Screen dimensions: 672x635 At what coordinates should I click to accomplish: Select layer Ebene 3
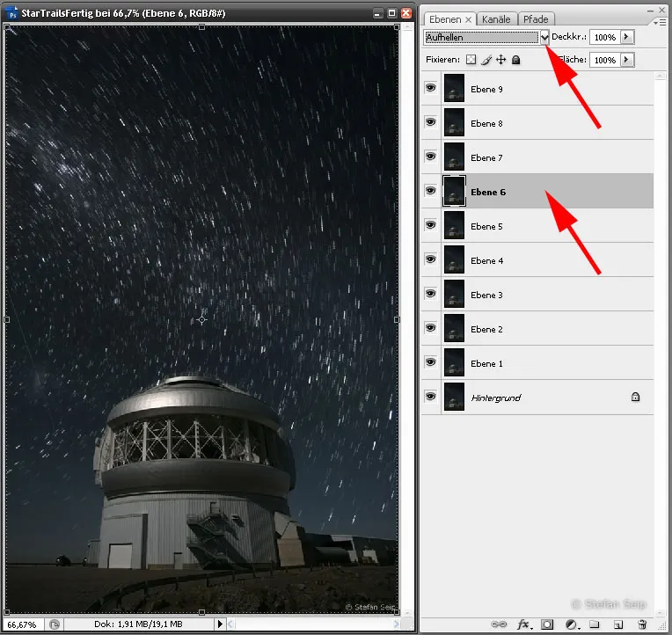click(x=537, y=294)
